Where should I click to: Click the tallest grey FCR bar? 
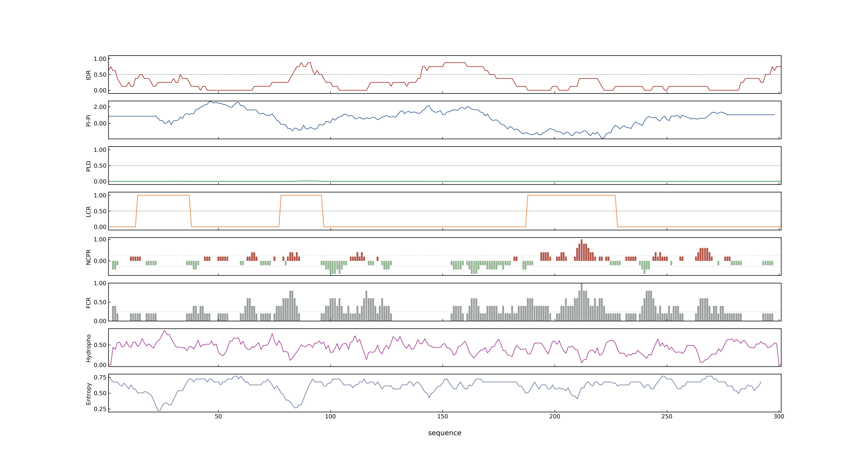pos(582,302)
